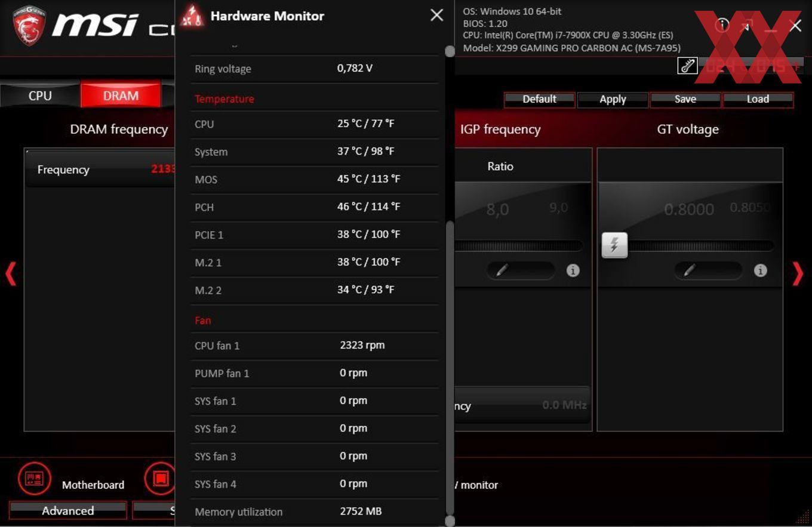Viewport: 812px width, 527px height.
Task: Click the M.2 2 temperature label
Action: pyautogui.click(x=208, y=291)
